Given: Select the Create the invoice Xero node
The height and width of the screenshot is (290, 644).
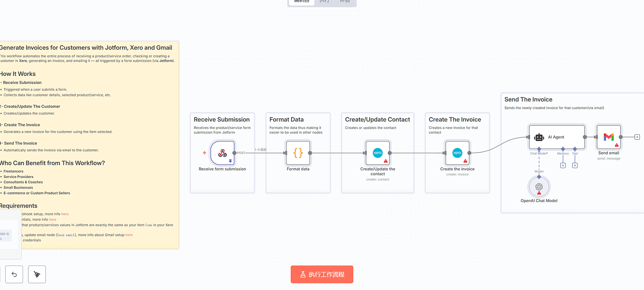Looking at the screenshot, I should [457, 153].
